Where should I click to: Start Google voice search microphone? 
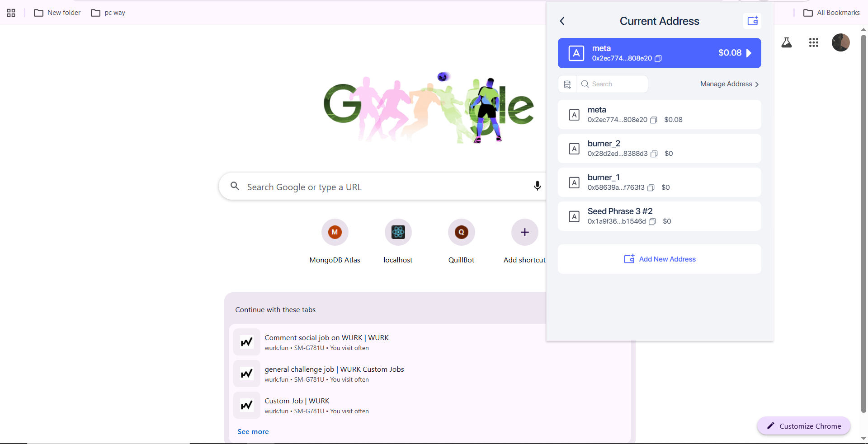coord(537,186)
